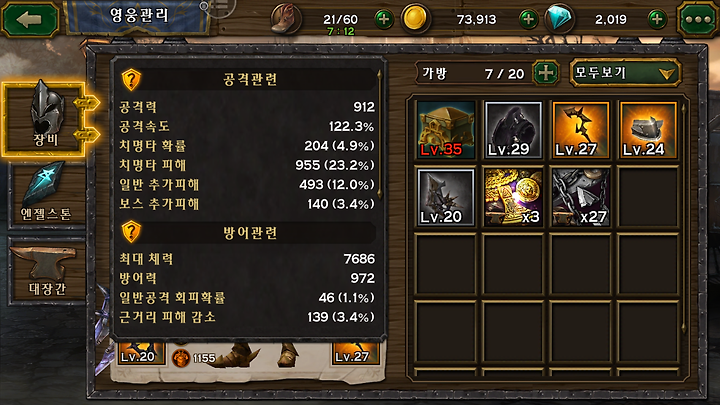Select the Lv.20 gray weapon item

[x=446, y=197]
